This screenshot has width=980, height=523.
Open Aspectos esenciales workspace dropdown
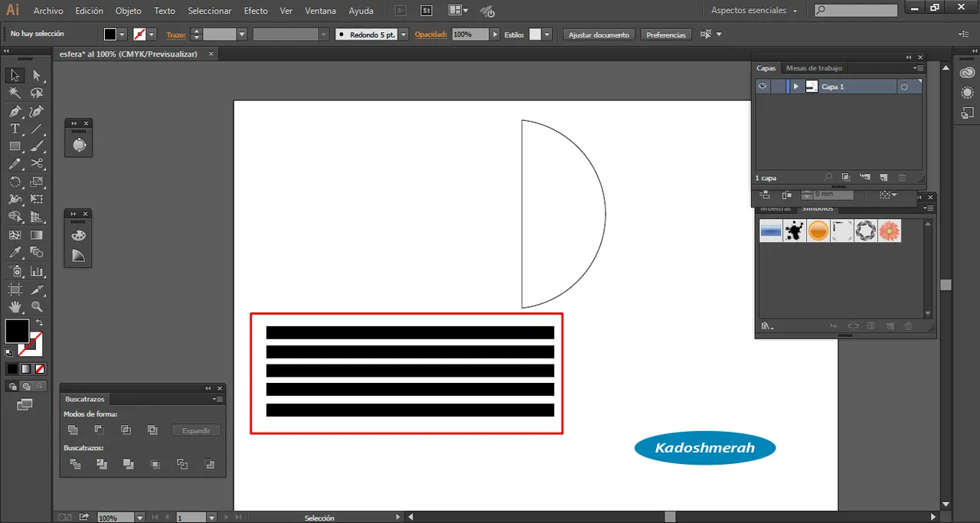(754, 11)
